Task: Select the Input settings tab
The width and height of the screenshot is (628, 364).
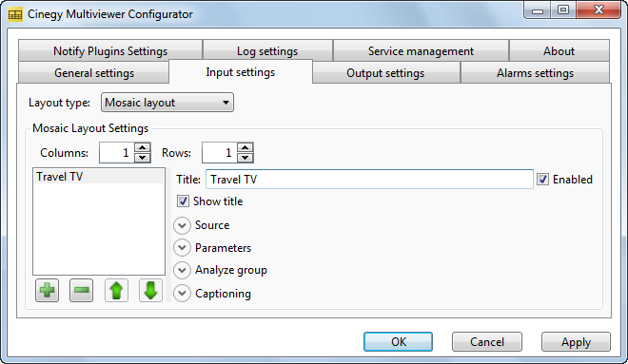Action: (241, 72)
